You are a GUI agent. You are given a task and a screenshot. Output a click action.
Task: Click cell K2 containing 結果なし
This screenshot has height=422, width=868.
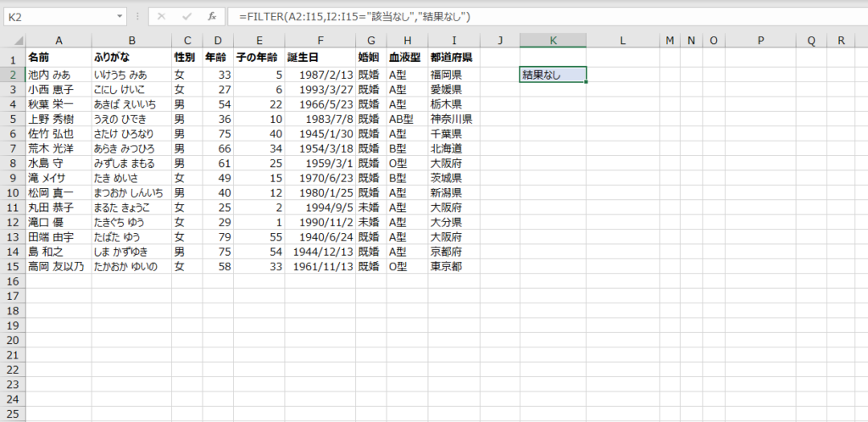click(x=553, y=74)
